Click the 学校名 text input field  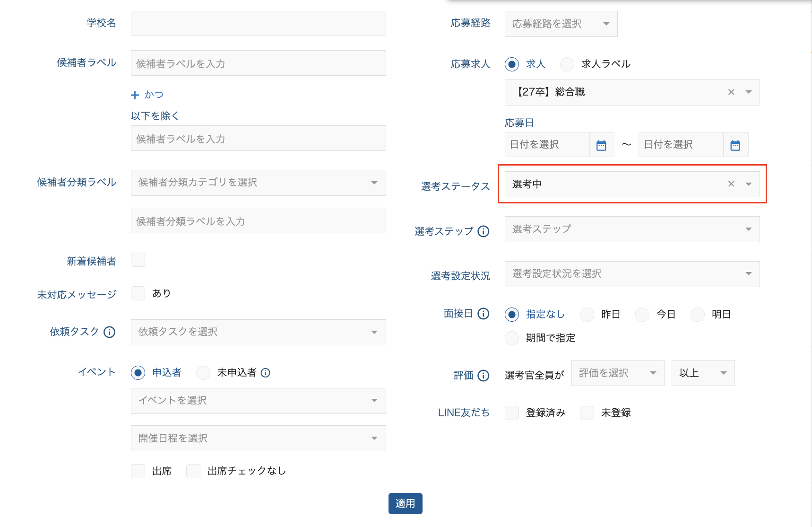[x=258, y=24]
